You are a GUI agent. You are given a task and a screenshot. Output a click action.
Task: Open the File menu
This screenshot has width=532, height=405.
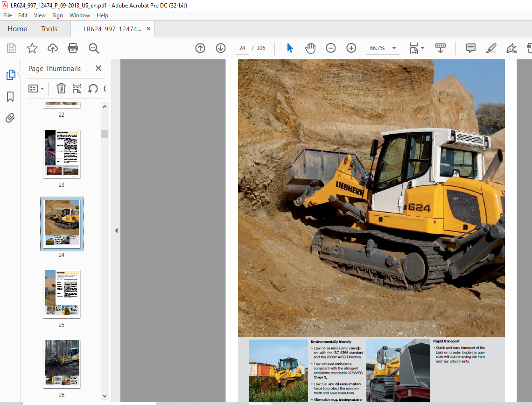[7, 15]
